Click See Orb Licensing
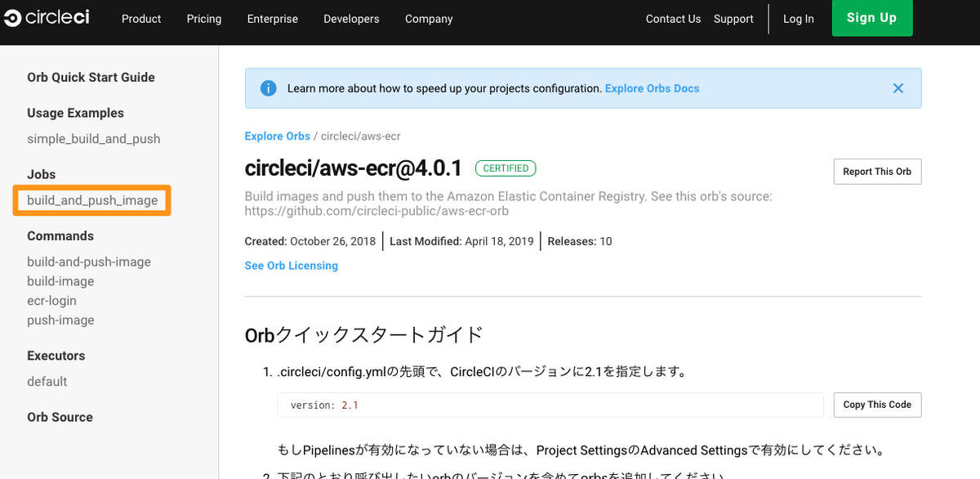Viewport: 980px width, 479px height. [291, 265]
